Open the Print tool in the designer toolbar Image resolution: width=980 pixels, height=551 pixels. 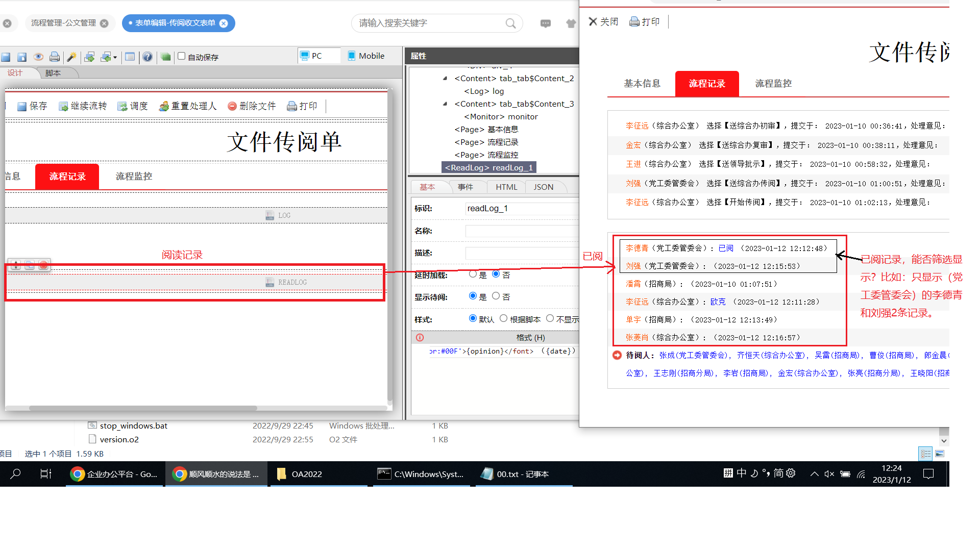tap(55, 57)
